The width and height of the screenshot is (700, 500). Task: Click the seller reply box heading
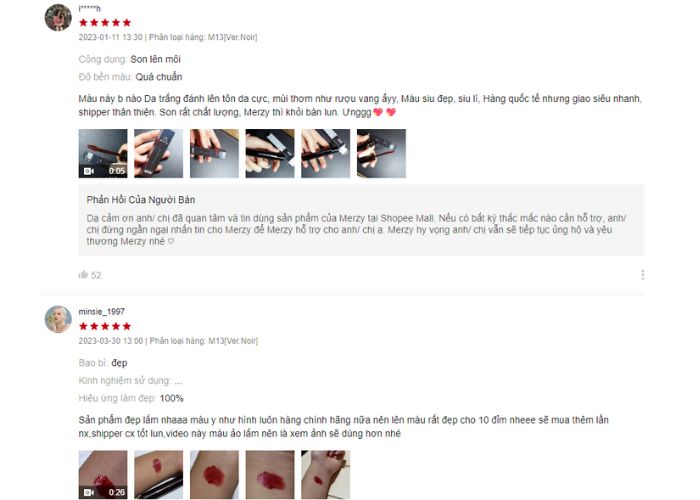pyautogui.click(x=141, y=200)
